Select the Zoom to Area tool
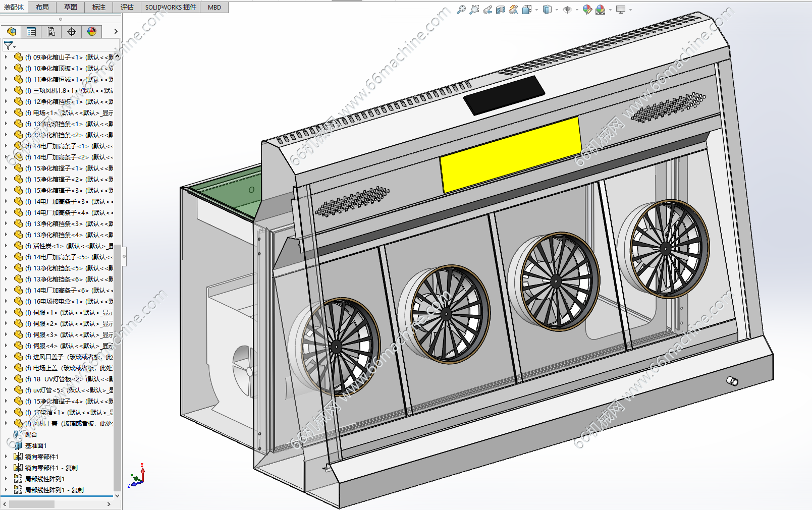 pos(474,10)
